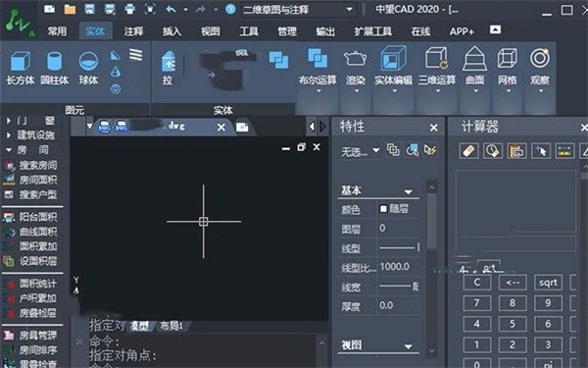
Task: Click the redo arrow icon
Action: point(201,9)
